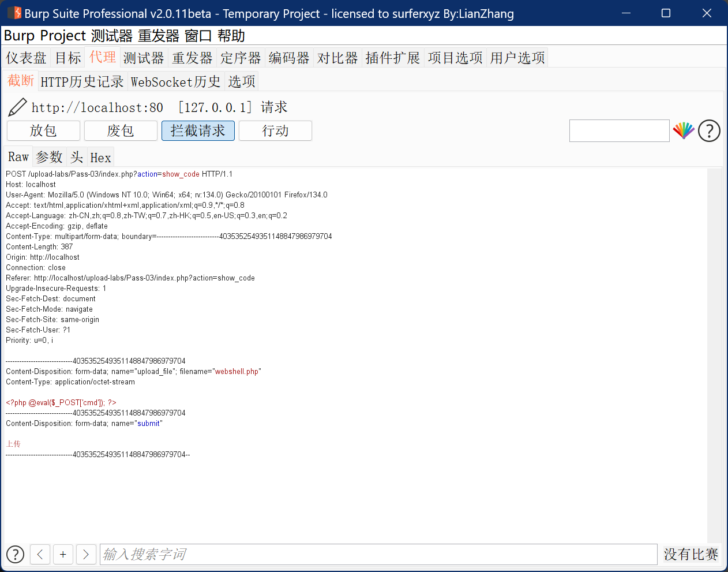Screen dimensions: 728x572
Task: Click the 放包 forward button
Action: pyautogui.click(x=43, y=130)
